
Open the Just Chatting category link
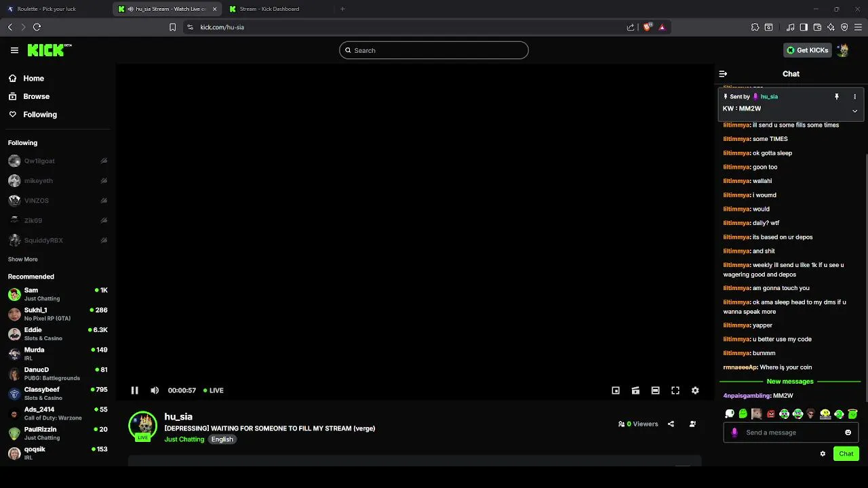pyautogui.click(x=184, y=439)
